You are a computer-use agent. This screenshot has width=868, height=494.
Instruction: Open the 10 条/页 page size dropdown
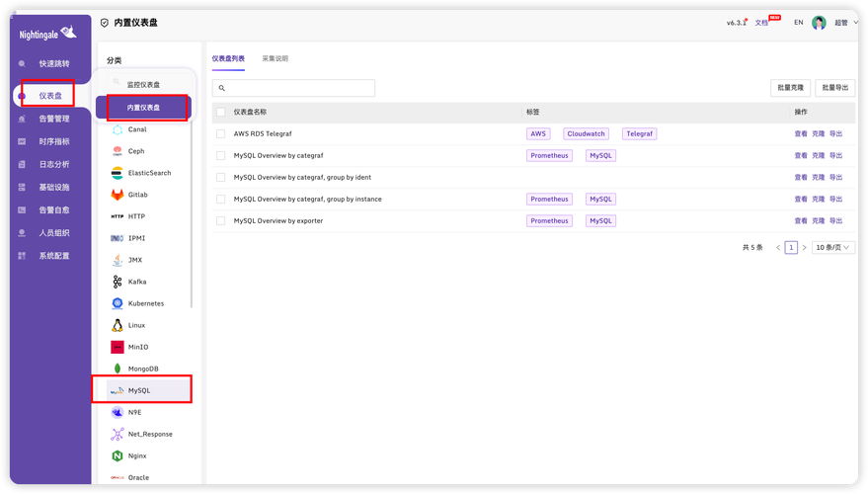click(833, 248)
